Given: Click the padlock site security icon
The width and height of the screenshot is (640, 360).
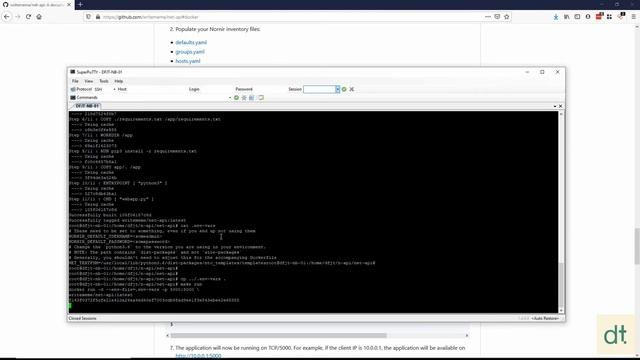Looking at the screenshot, I should click(98, 17).
